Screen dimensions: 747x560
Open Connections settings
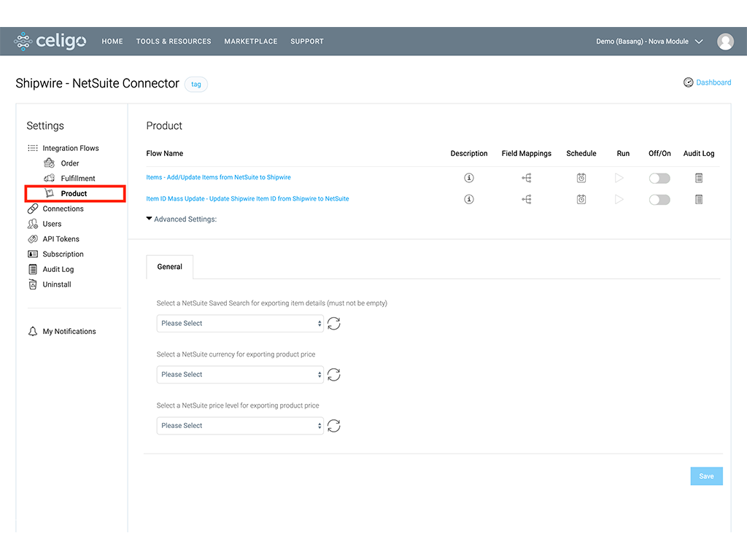(x=63, y=209)
